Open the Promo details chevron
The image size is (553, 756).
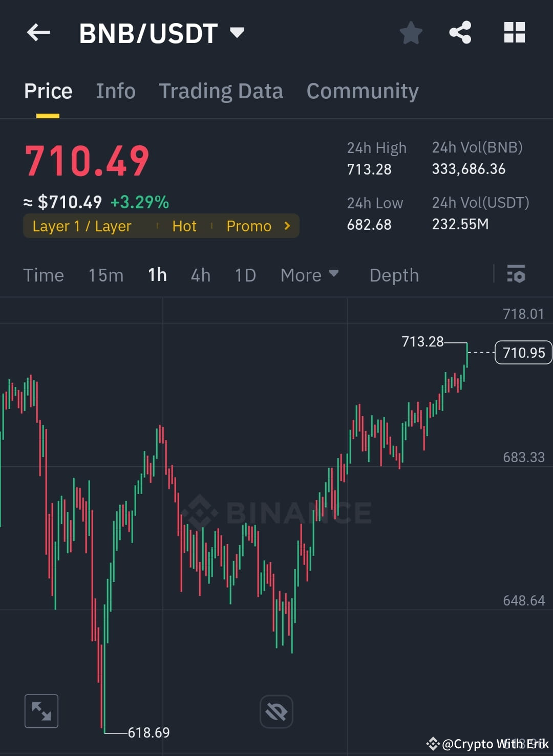[287, 226]
